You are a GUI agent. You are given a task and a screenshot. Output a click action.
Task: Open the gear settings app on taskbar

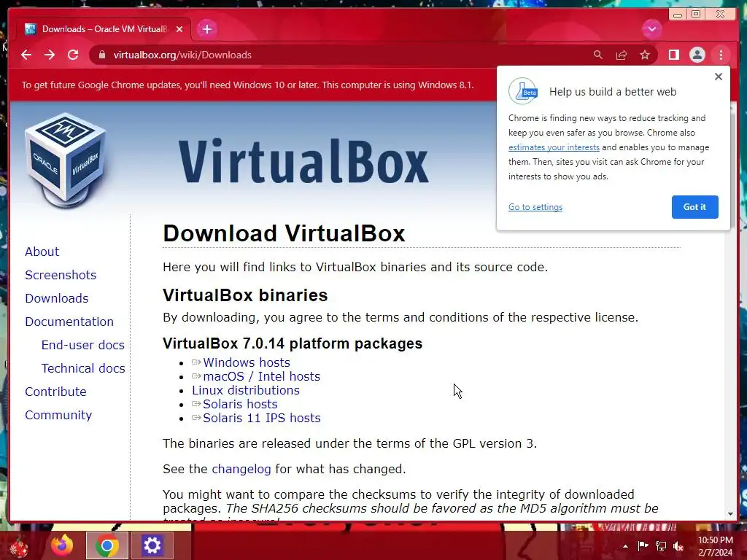click(152, 545)
